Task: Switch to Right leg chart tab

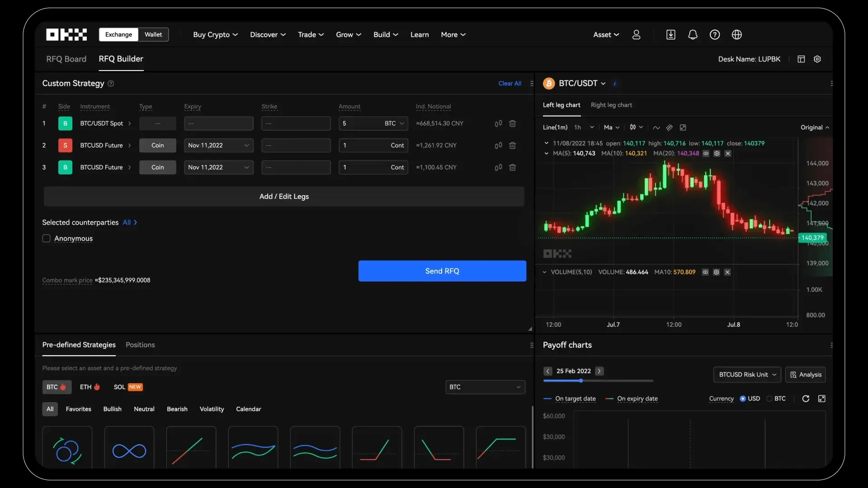Action: tap(611, 105)
